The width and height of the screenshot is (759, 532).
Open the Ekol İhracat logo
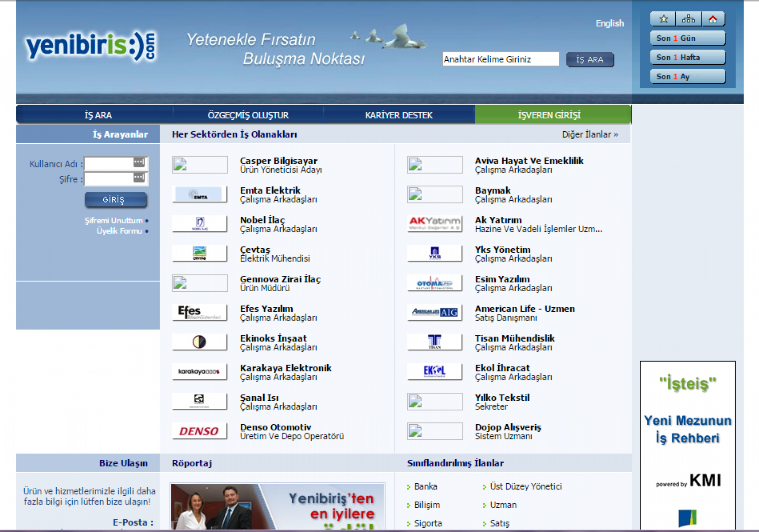[x=434, y=372]
